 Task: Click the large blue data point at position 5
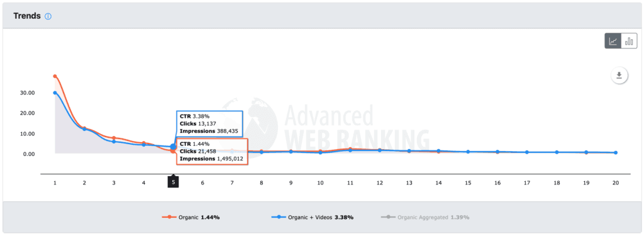point(174,147)
